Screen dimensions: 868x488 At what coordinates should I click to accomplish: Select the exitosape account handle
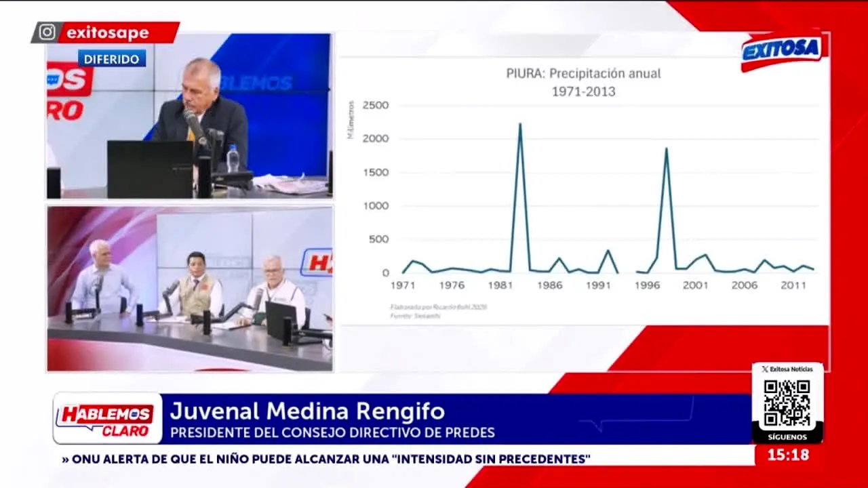coord(108,33)
